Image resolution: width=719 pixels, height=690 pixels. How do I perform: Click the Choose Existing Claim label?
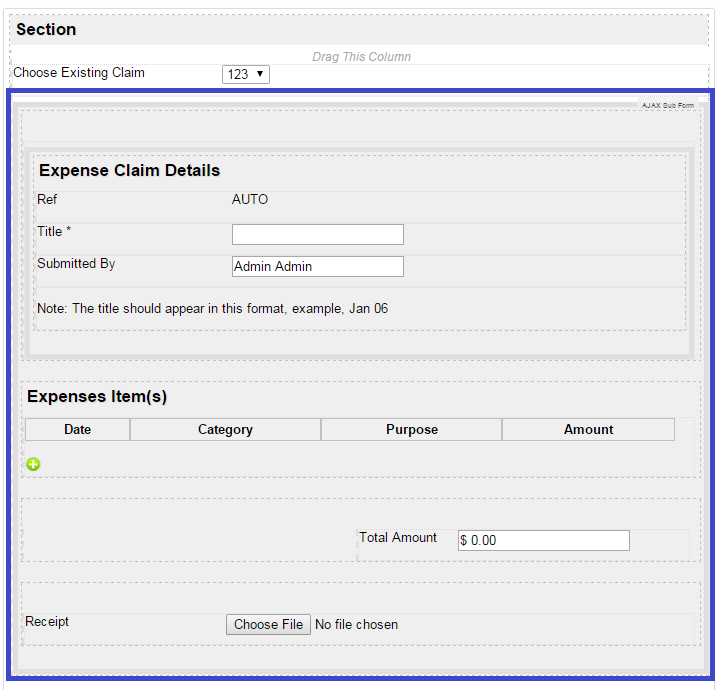point(79,73)
